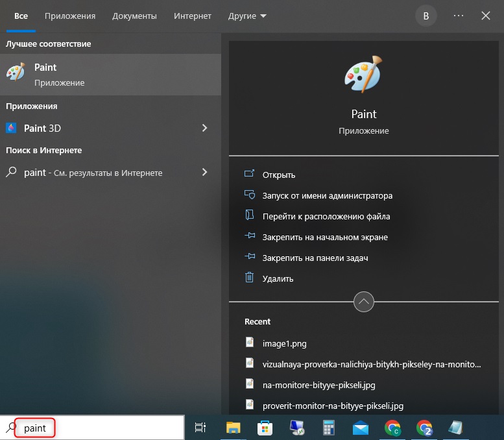This screenshot has width=504, height=440.
Task: Click the run as administrator shield icon
Action: [250, 195]
